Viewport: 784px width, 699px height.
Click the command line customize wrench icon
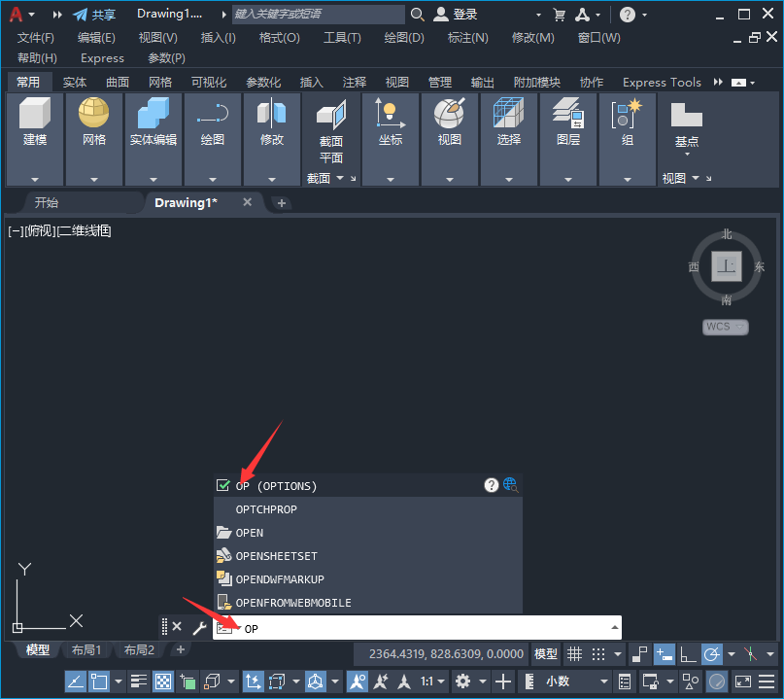[x=199, y=627]
